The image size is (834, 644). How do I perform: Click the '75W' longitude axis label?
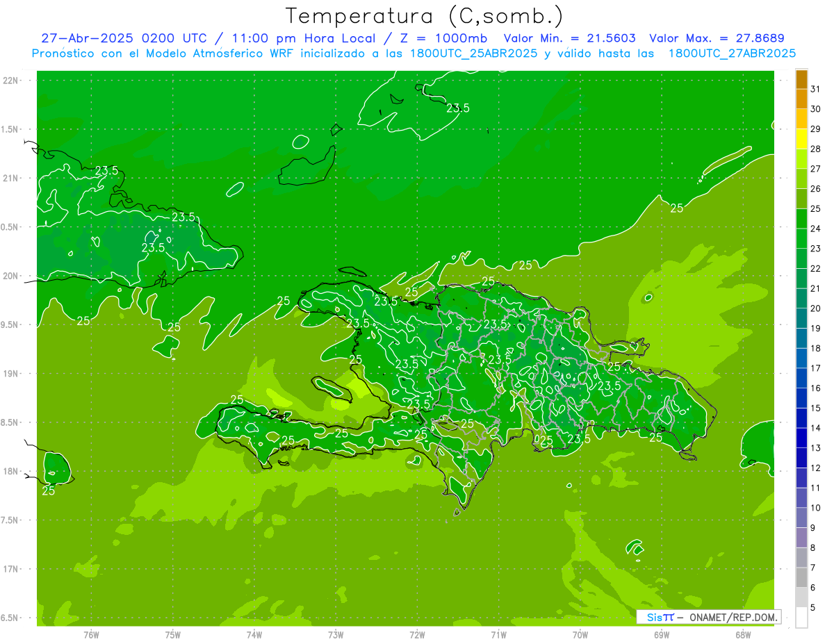tap(173, 634)
